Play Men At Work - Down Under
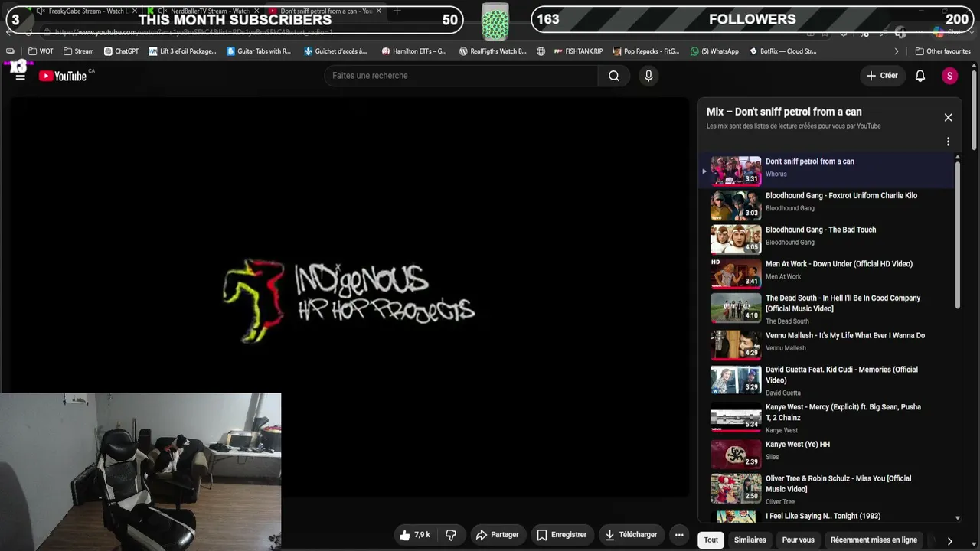Image resolution: width=980 pixels, height=551 pixels. coord(828,273)
